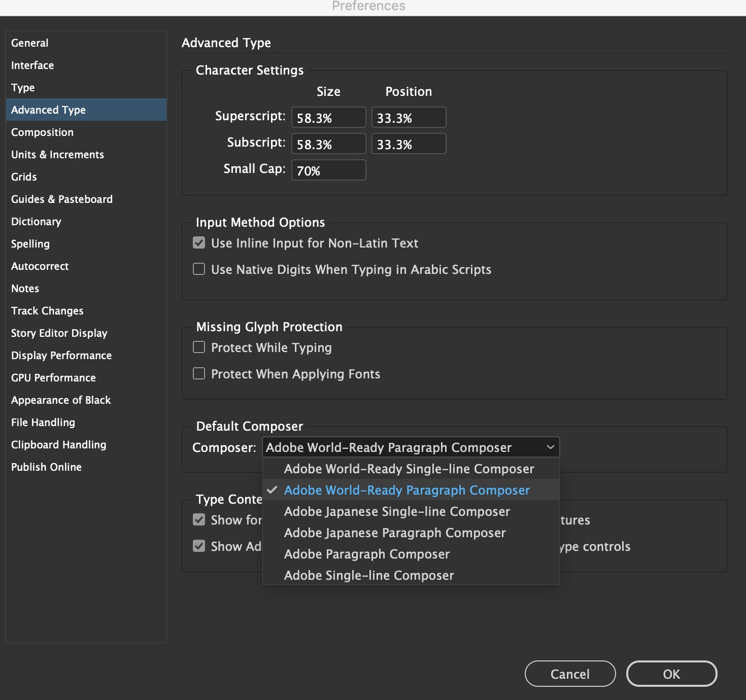
Task: Choose Adobe Single-line Composer option
Action: click(x=411, y=575)
